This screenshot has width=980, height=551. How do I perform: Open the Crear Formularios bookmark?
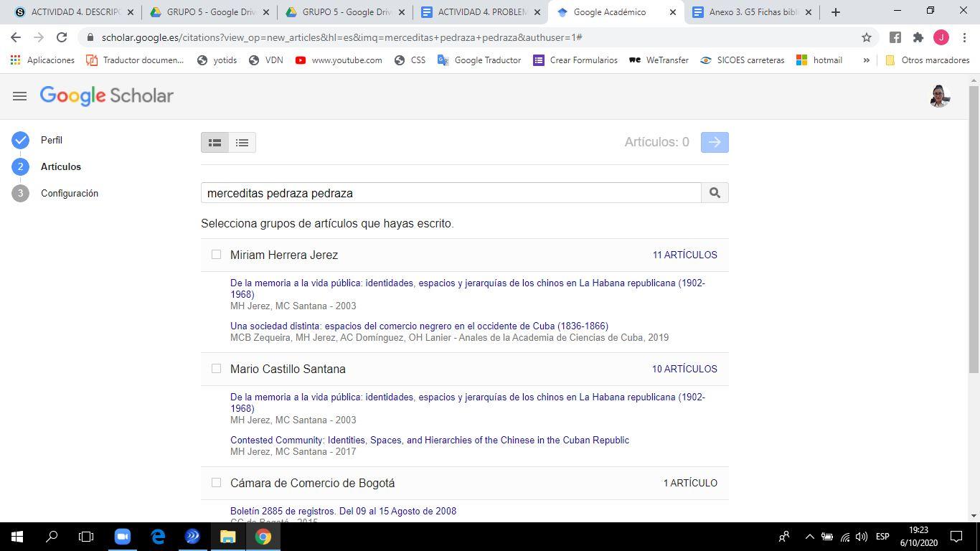(x=575, y=60)
